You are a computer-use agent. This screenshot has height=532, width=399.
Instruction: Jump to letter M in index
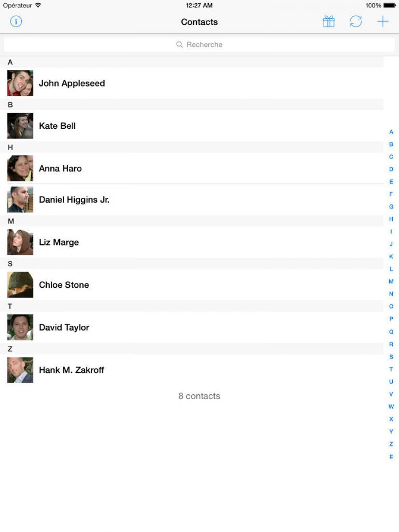coord(391,282)
